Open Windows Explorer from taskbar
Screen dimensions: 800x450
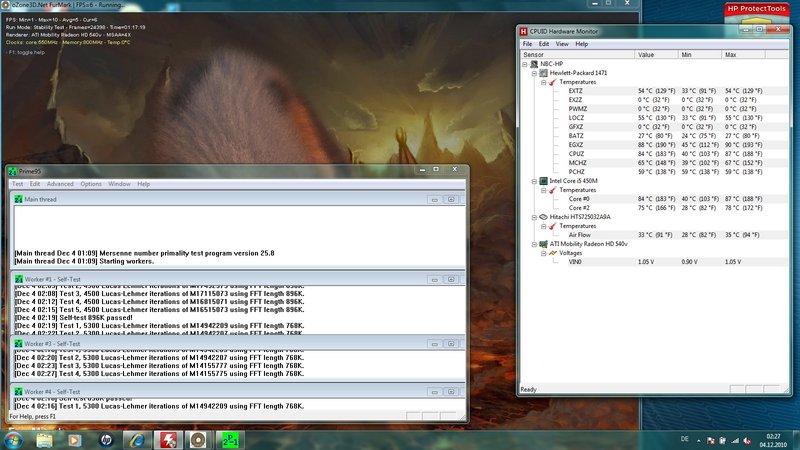click(x=44, y=440)
